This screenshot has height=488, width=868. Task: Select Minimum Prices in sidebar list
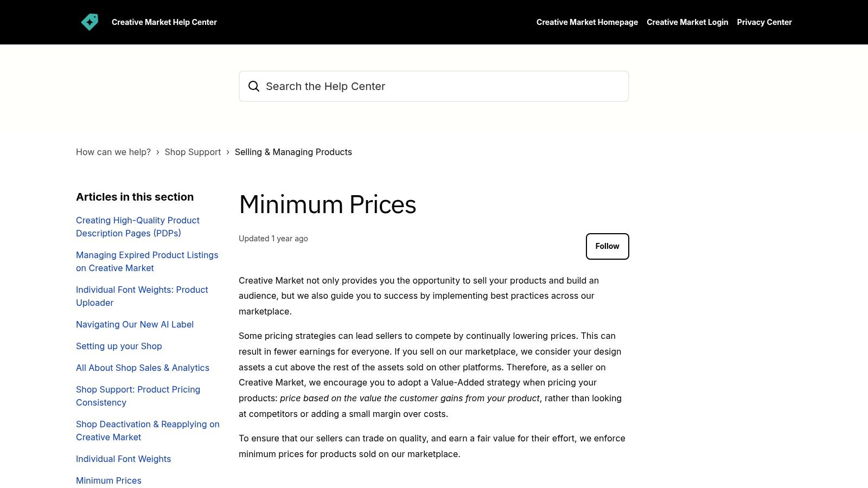(108, 480)
